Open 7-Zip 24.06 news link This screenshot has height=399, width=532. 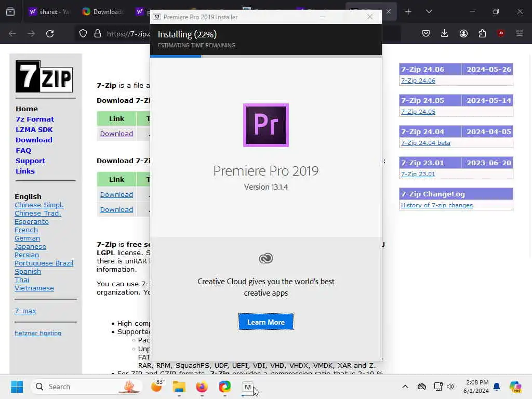(418, 81)
